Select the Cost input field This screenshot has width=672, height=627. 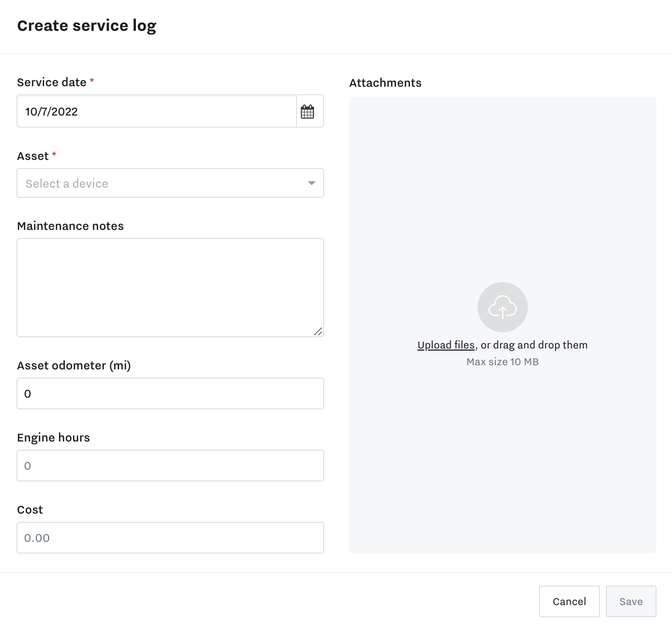pyautogui.click(x=170, y=538)
